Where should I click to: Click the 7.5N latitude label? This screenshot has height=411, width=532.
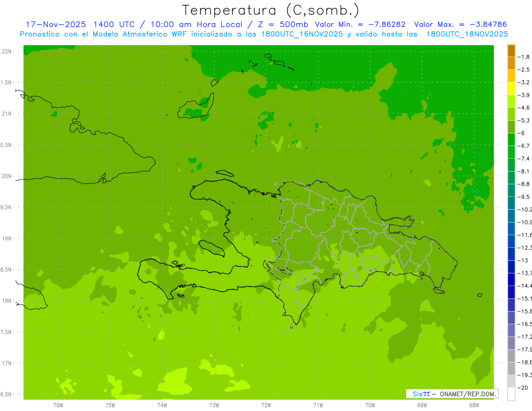click(7, 332)
